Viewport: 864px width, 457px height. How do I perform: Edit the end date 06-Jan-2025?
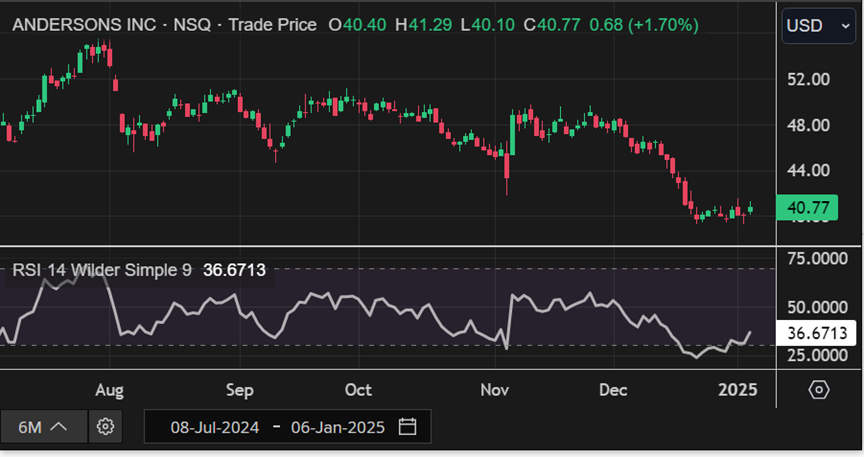[337, 427]
